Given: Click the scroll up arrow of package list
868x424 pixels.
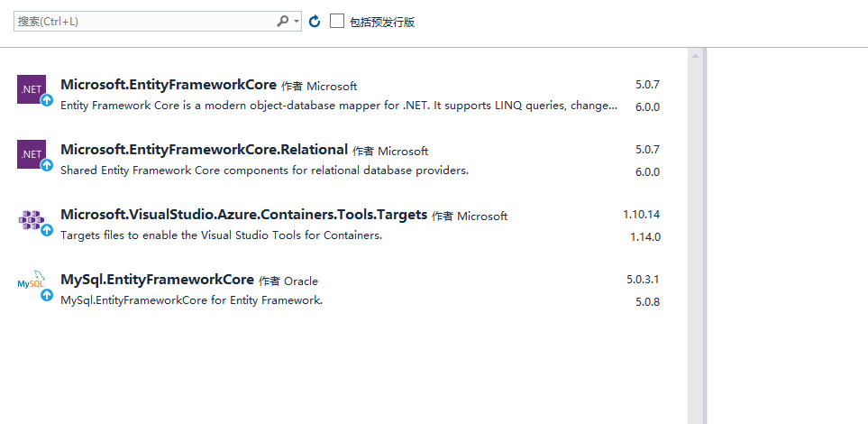Looking at the screenshot, I should pos(695,56).
